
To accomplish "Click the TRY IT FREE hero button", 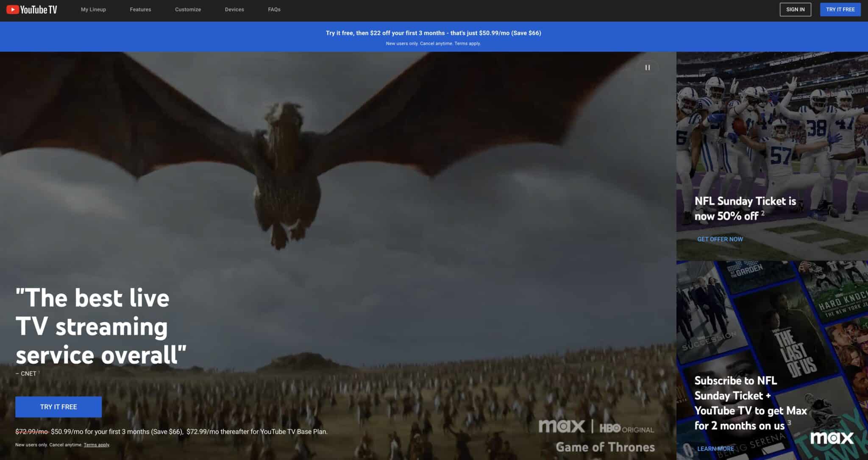I will tap(58, 407).
